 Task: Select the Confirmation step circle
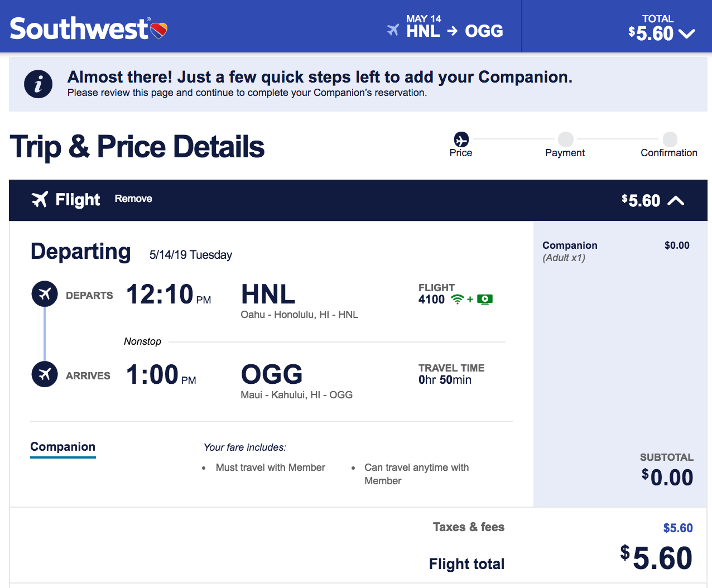point(670,139)
